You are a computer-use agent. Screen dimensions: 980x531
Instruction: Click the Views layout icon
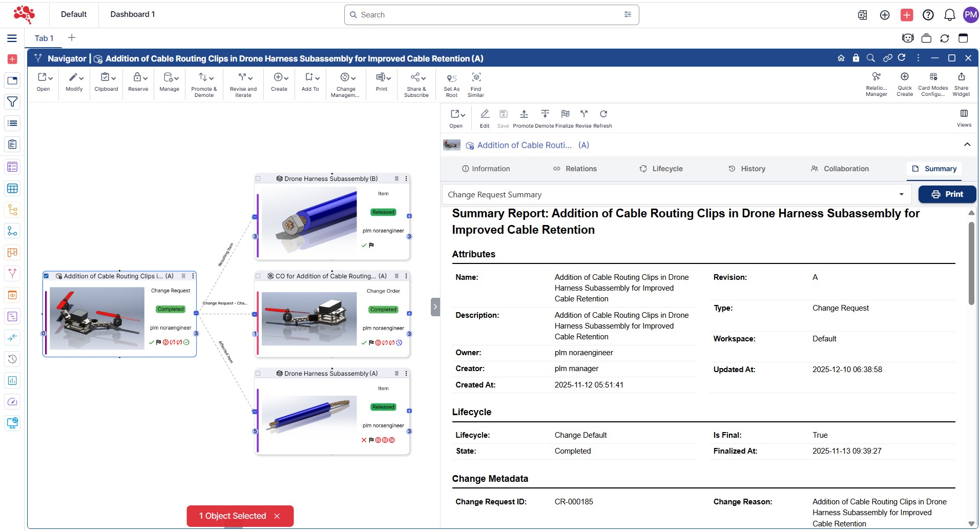click(x=964, y=114)
